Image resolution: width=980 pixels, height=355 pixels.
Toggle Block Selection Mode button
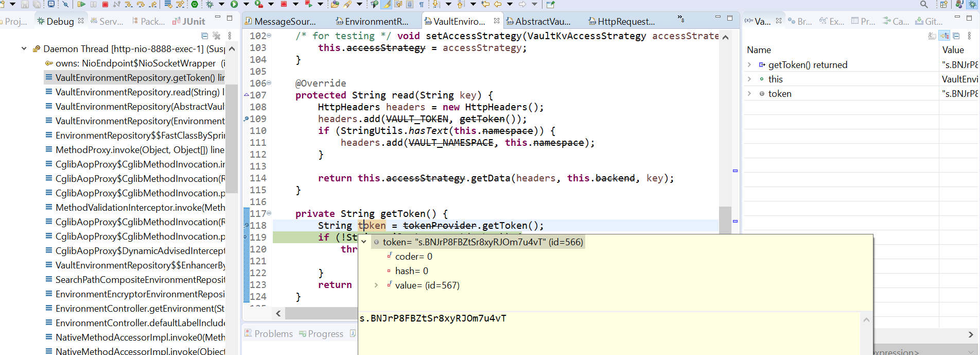click(410, 4)
